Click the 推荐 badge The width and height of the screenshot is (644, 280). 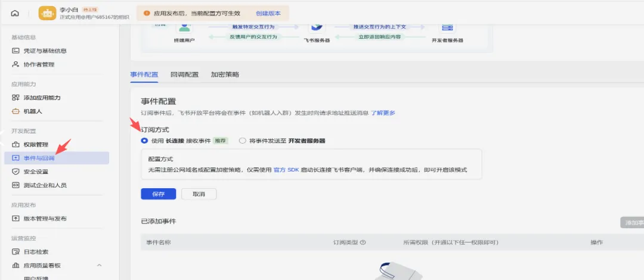point(221,141)
